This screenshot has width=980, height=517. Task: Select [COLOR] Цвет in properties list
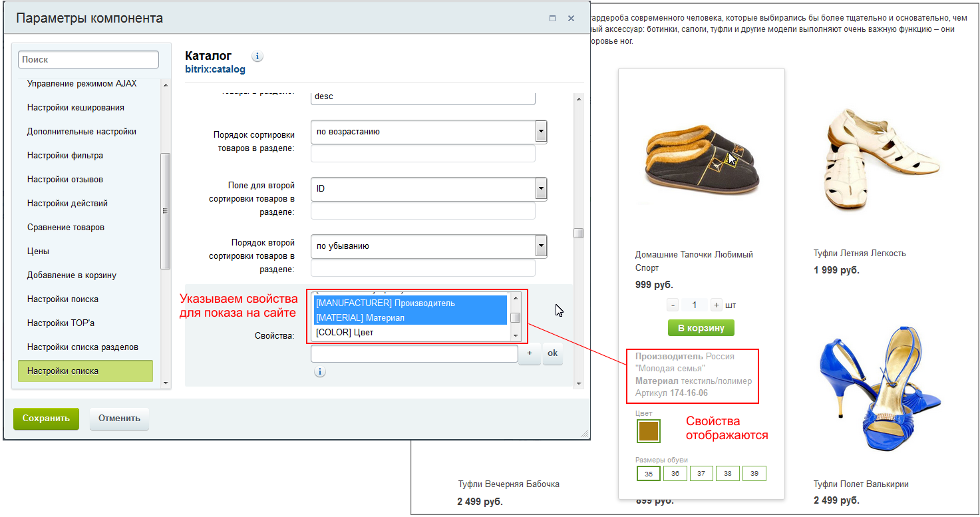(410, 332)
